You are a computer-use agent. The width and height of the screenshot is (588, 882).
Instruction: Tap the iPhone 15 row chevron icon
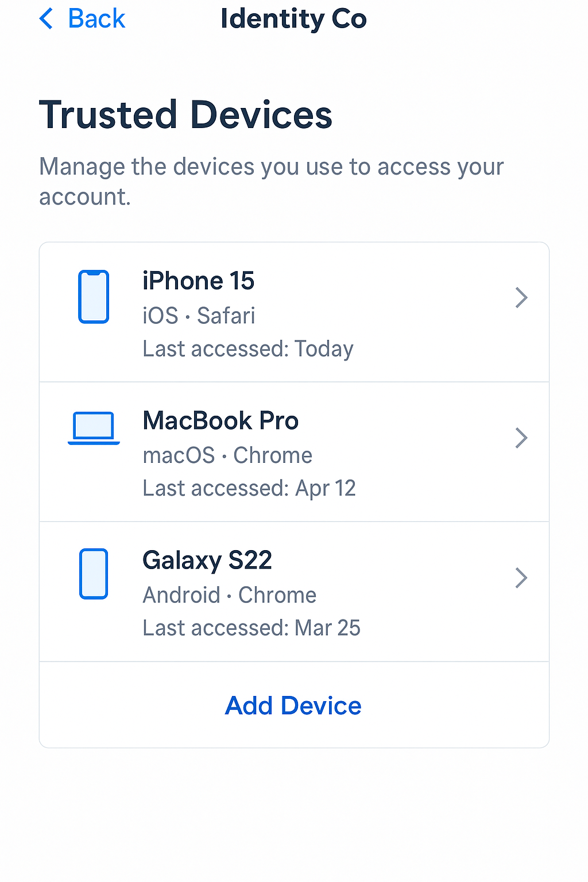[x=521, y=297]
